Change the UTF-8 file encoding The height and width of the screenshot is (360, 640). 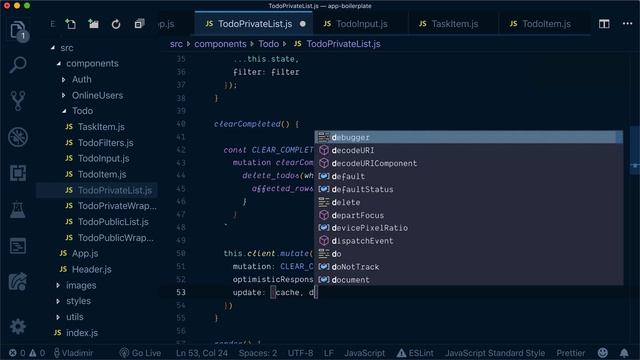pos(300,353)
